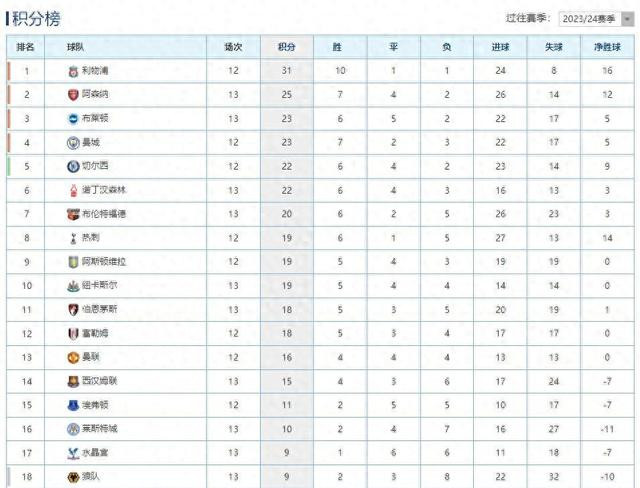Viewport: 640px width, 488px height.
Task: Click the Arsenal club crest icon
Action: [73, 95]
